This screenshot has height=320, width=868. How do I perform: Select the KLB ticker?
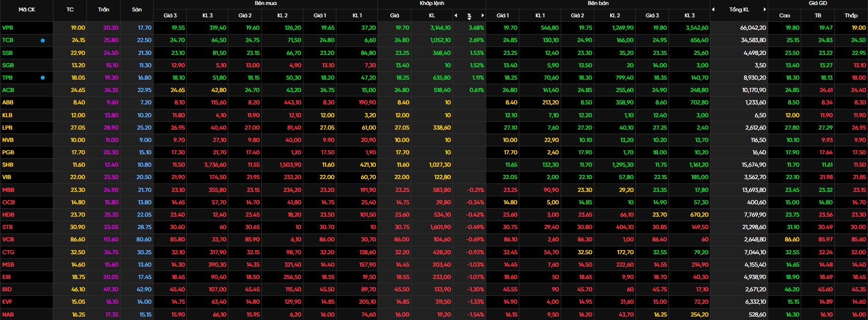coord(7,115)
